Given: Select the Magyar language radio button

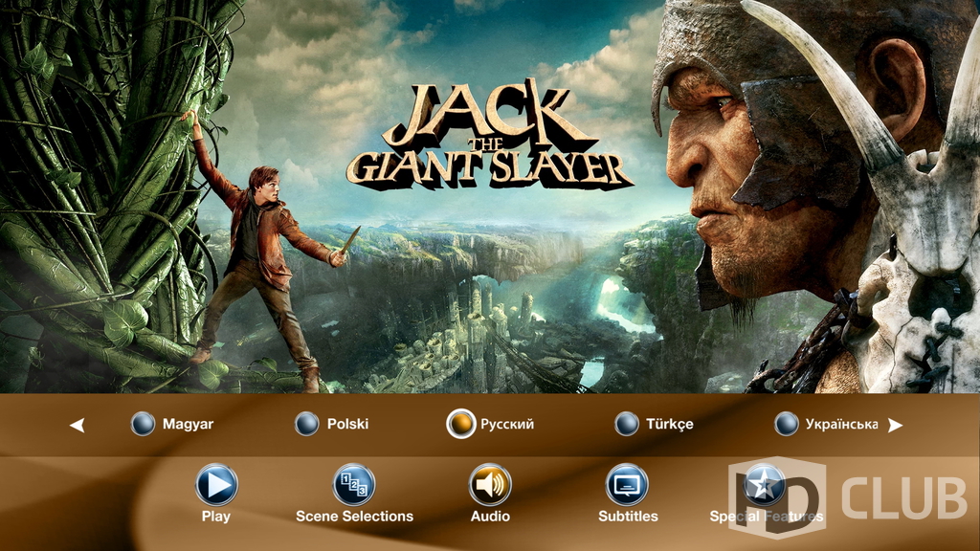Looking at the screenshot, I should point(143,424).
